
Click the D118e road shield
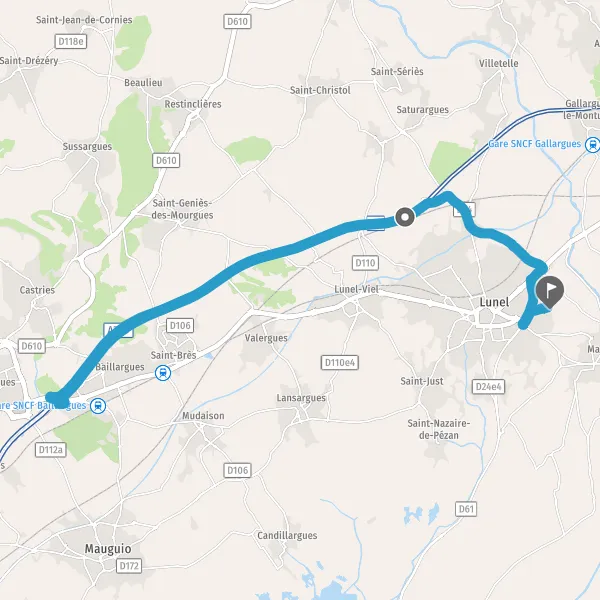point(71,41)
